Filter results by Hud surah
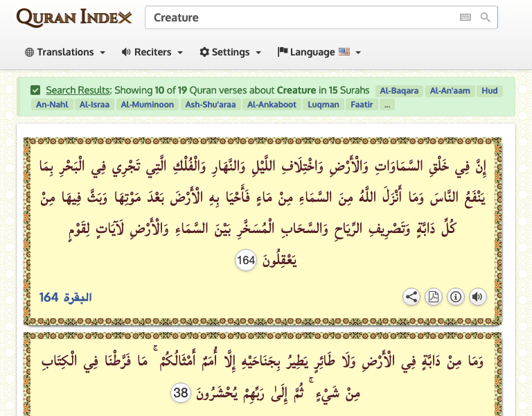Viewport: 532px width, 416px height. coord(490,91)
